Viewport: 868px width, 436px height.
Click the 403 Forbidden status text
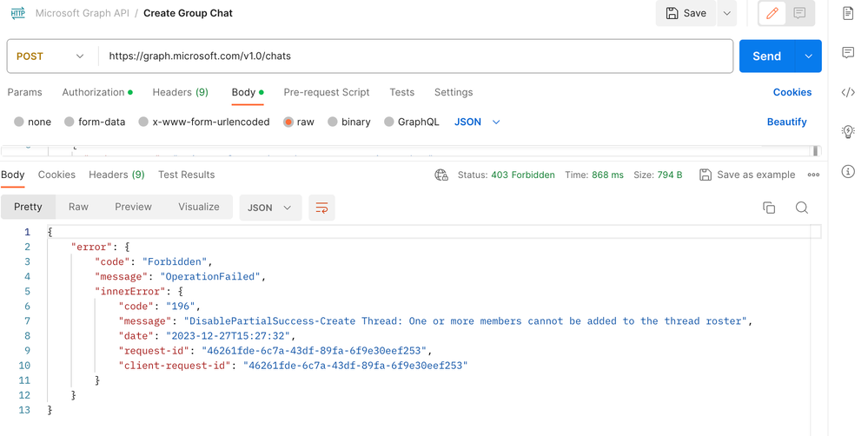[522, 175]
